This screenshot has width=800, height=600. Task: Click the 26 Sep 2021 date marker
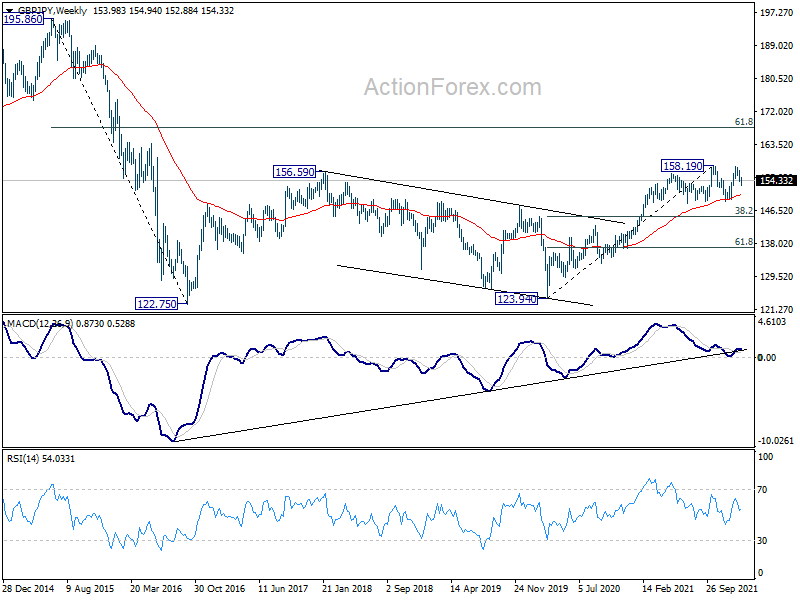(731, 589)
